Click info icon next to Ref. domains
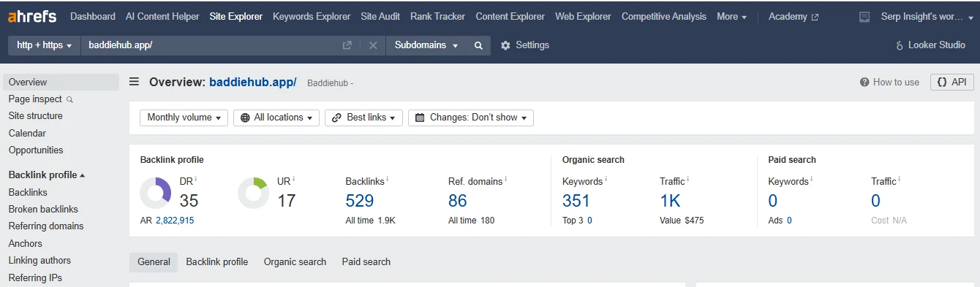 point(505,179)
